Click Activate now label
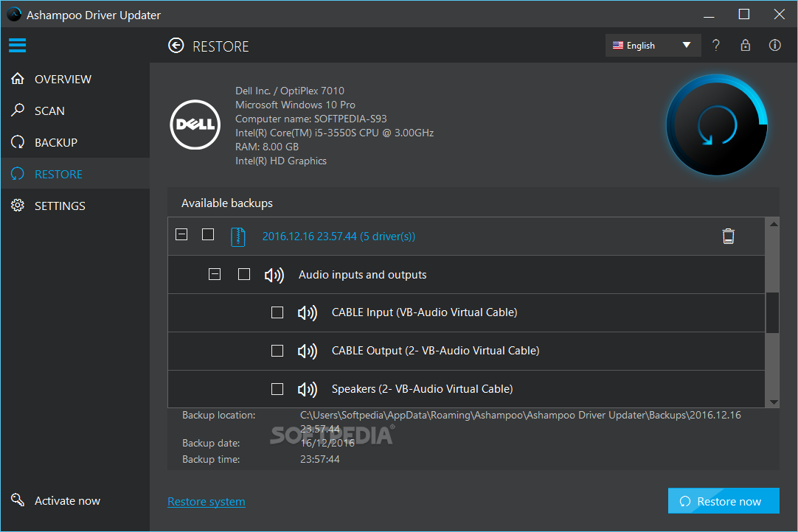Viewport: 798px width, 532px height. 67,501
